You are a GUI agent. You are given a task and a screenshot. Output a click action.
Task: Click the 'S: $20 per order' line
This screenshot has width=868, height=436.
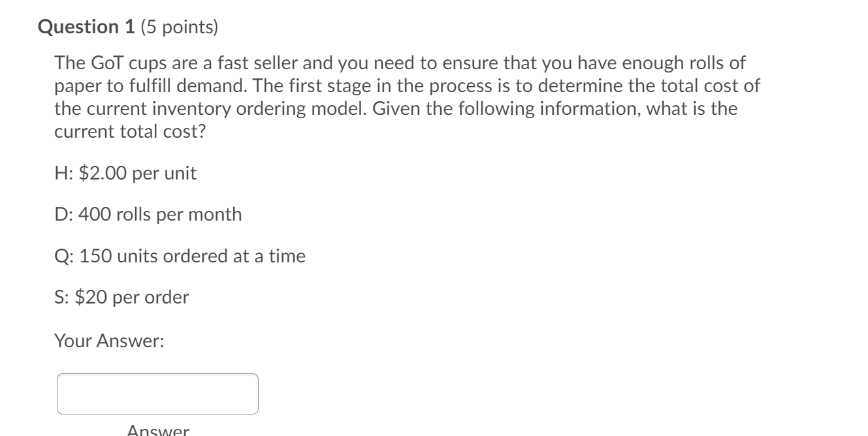coord(121,298)
